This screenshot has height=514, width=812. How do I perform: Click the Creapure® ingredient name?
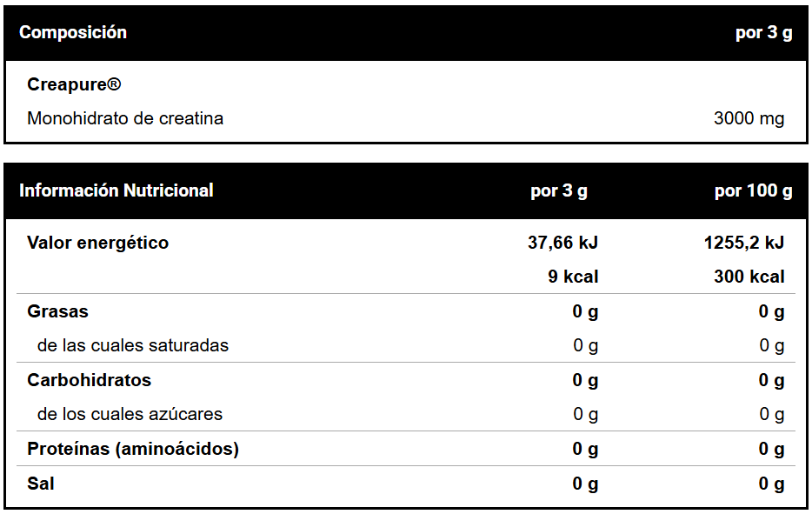[74, 85]
